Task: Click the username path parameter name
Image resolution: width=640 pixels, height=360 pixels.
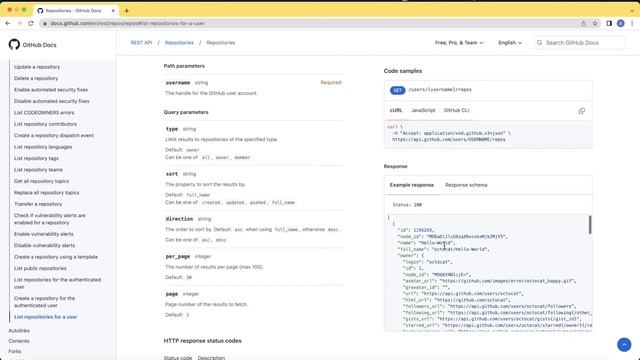Action: [x=178, y=82]
